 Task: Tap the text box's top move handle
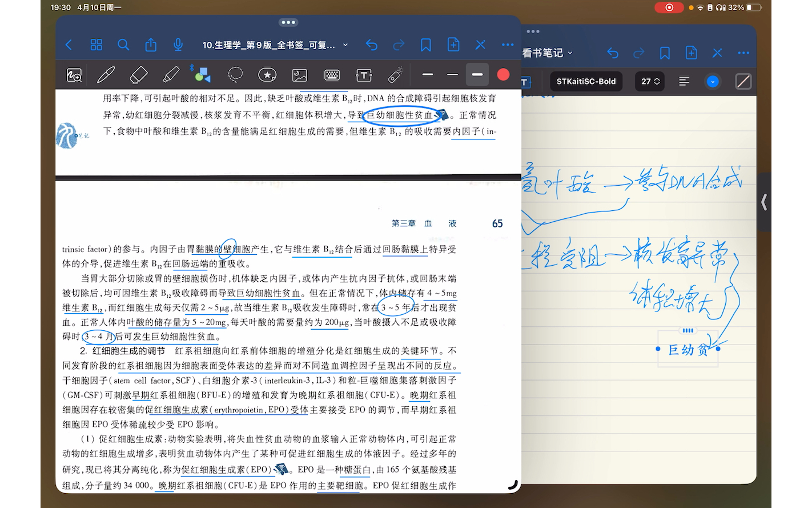tap(688, 330)
